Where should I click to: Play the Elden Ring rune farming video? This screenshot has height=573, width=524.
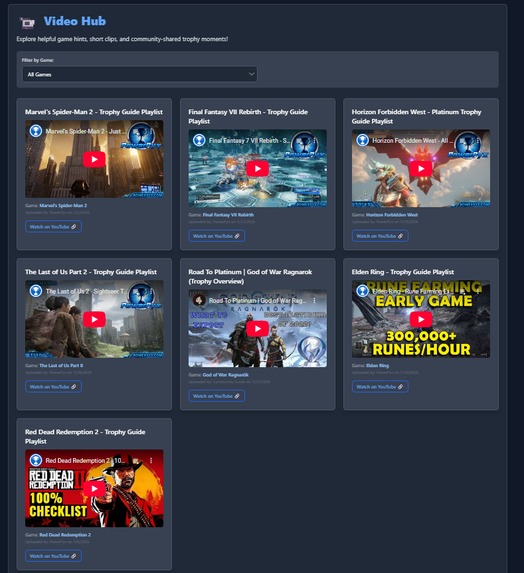[421, 319]
